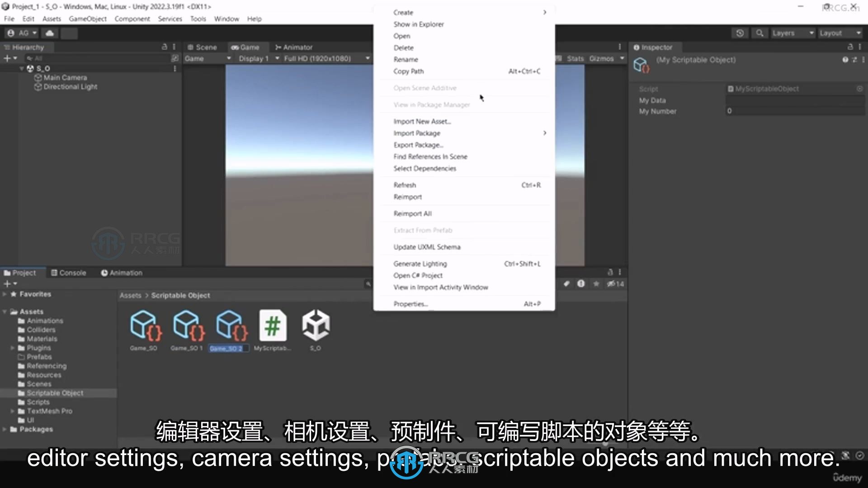
Task: Toggle hidden packages visibility count 14
Action: pyautogui.click(x=615, y=284)
